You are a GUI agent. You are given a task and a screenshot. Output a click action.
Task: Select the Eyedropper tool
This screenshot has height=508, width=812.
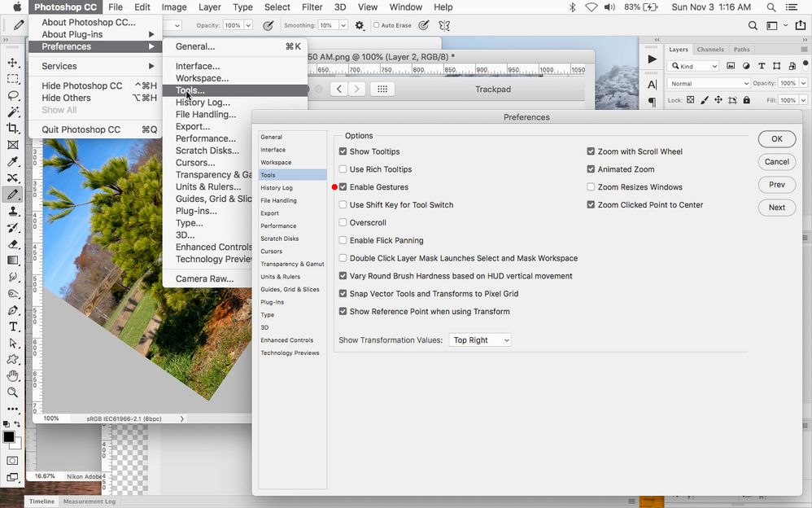[x=12, y=161]
